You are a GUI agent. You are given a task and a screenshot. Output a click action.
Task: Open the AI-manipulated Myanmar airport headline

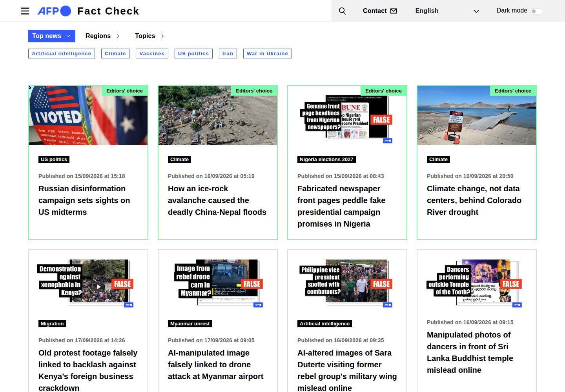click(x=216, y=365)
